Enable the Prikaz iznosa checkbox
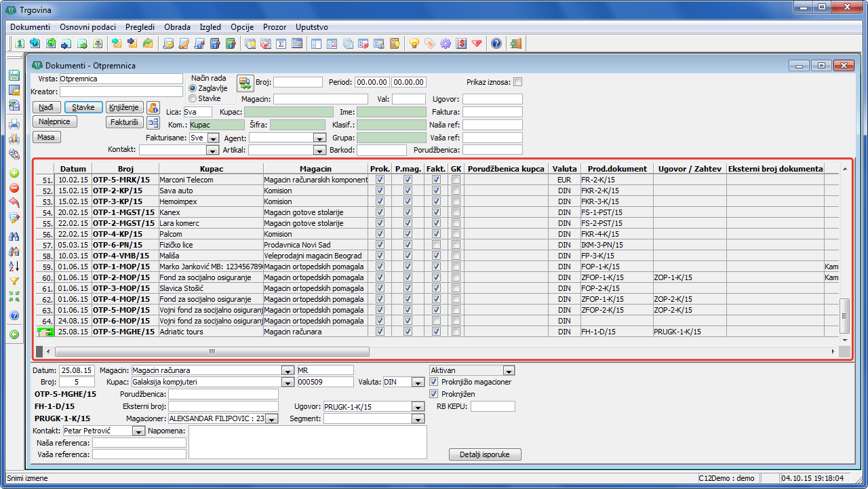This screenshot has height=489, width=868. pos(518,82)
